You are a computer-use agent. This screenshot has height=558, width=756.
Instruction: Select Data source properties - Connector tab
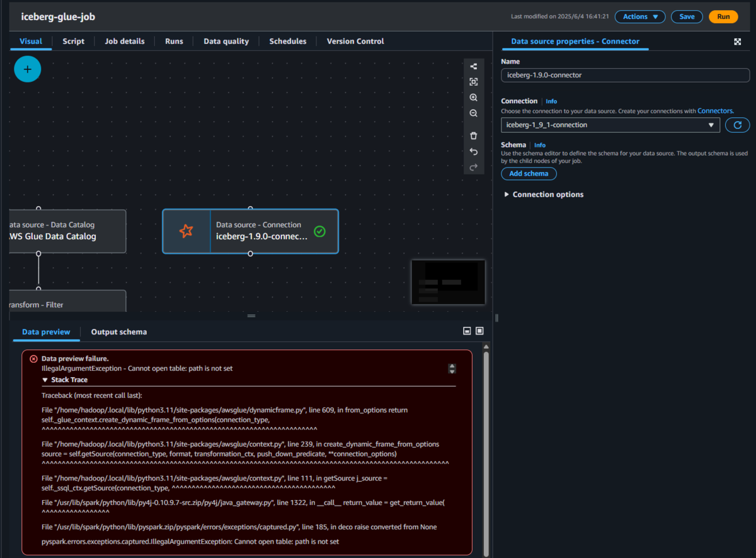click(x=575, y=42)
